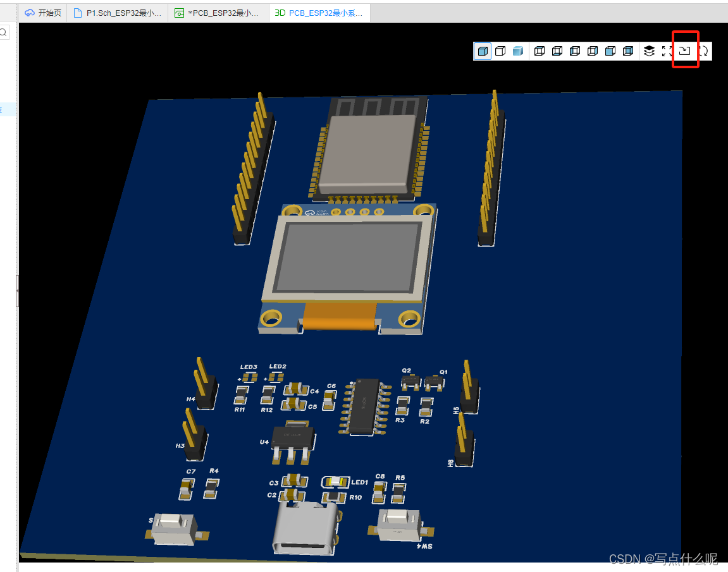728x572 pixels.
Task: Switch to front view cube icon
Action: (x=610, y=51)
